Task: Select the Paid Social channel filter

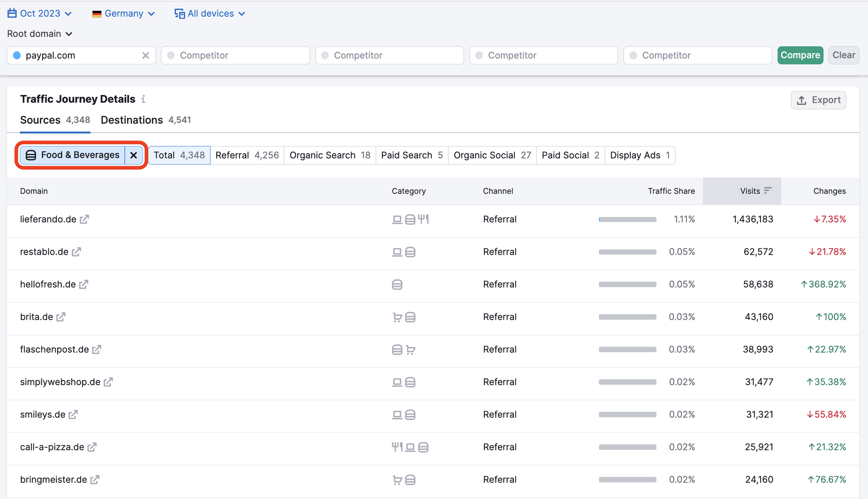Action: 571,155
